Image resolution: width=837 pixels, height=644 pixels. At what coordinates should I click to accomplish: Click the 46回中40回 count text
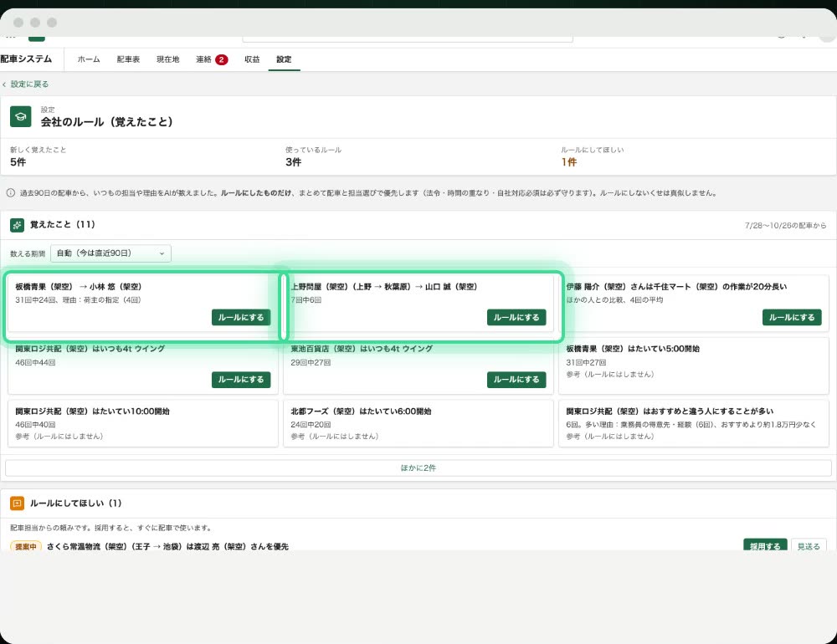point(35,425)
